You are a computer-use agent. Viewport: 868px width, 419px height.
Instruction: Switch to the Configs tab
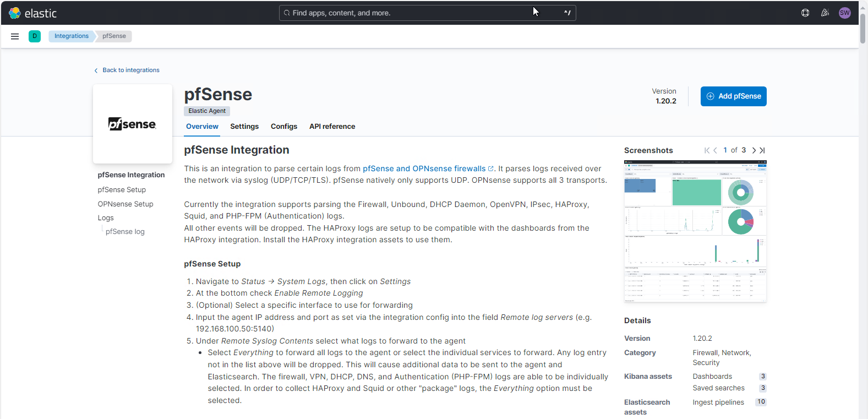point(284,127)
